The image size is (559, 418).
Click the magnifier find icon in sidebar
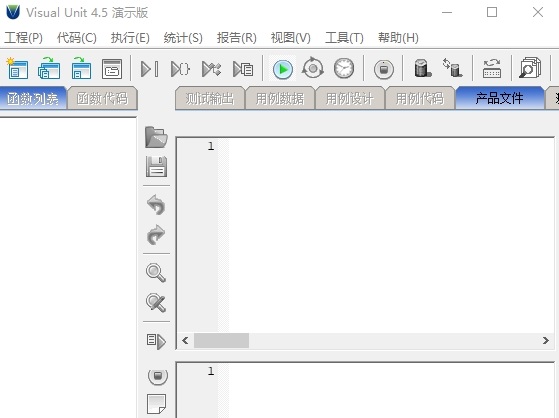tap(156, 273)
